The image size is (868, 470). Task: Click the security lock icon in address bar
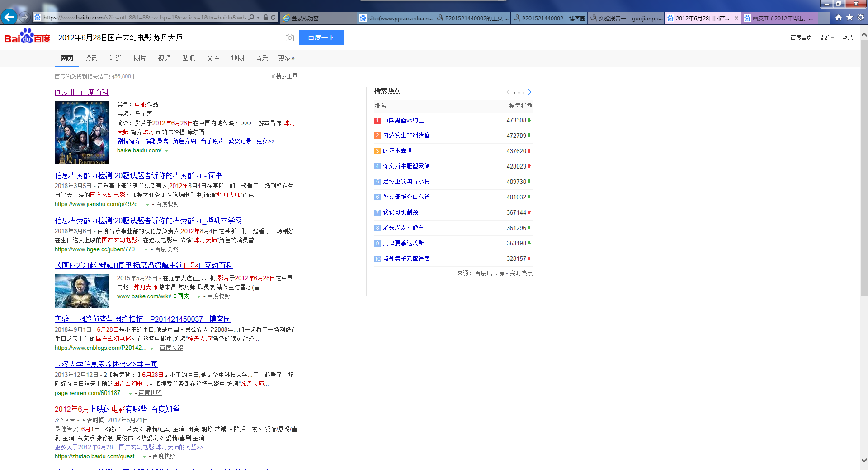coord(266,18)
